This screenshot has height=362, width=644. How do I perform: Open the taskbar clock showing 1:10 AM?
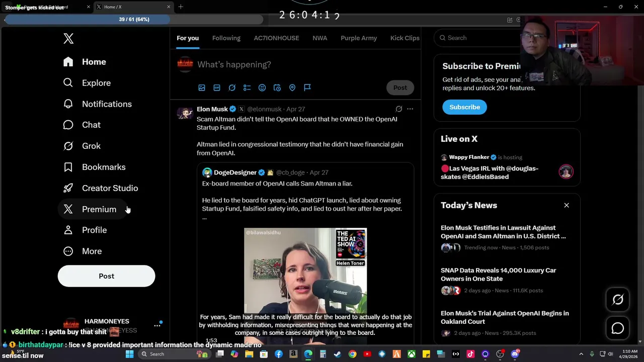pyautogui.click(x=629, y=354)
